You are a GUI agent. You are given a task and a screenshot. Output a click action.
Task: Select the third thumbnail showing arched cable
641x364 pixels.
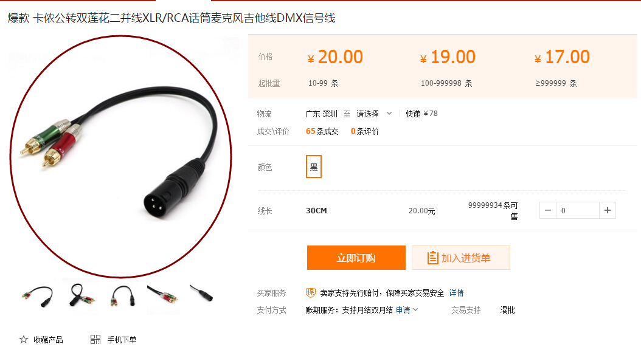[x=123, y=297]
